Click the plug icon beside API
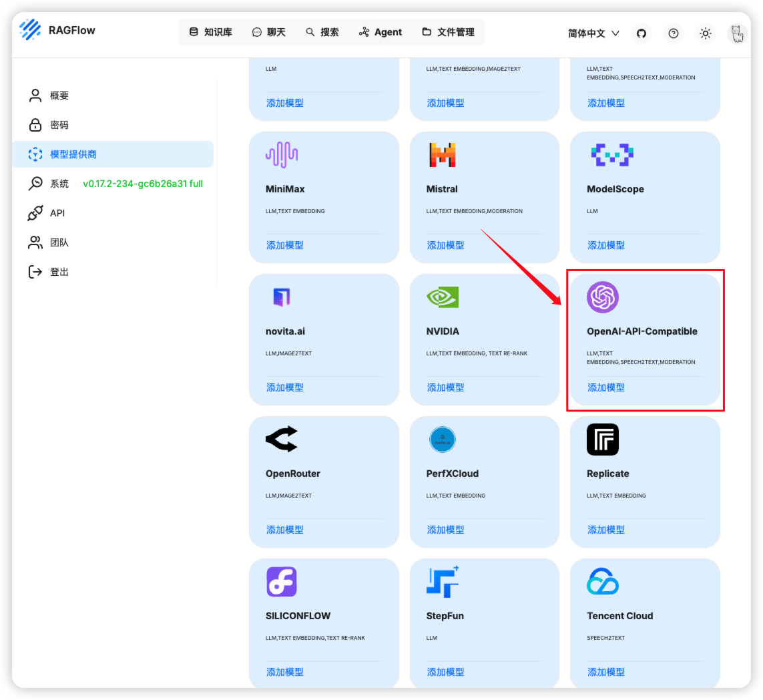The width and height of the screenshot is (763, 700). 35,213
